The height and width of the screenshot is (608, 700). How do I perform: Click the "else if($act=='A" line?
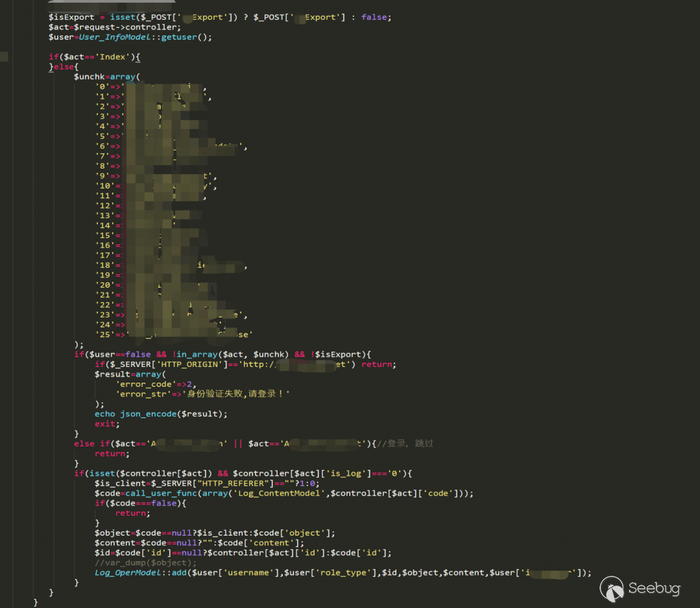click(254, 443)
